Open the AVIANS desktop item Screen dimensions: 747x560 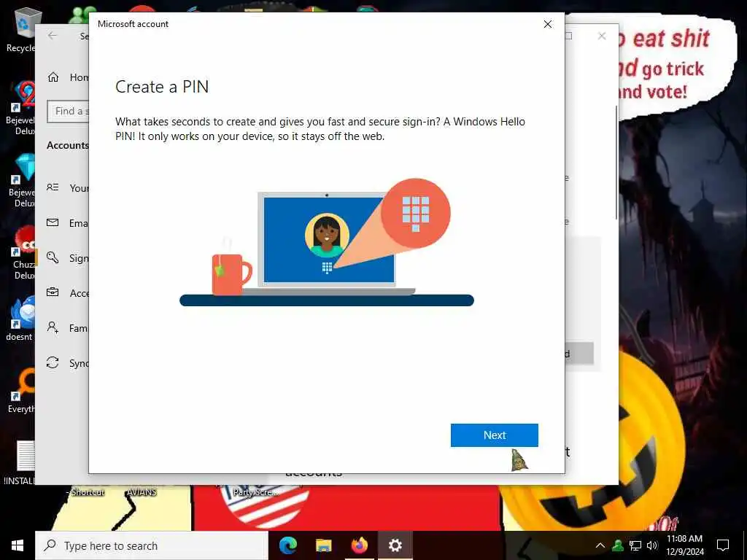142,492
